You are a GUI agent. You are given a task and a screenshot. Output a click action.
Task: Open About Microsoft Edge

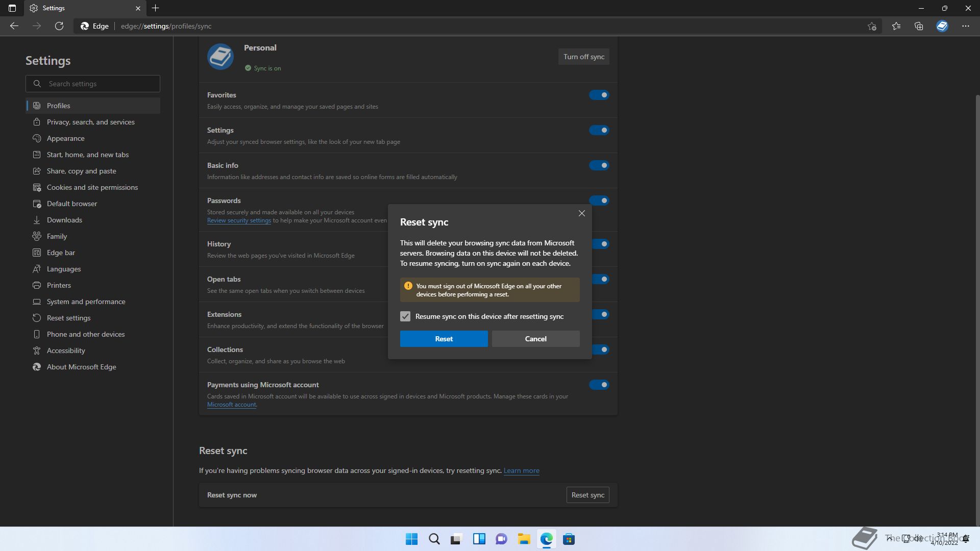click(x=93, y=367)
